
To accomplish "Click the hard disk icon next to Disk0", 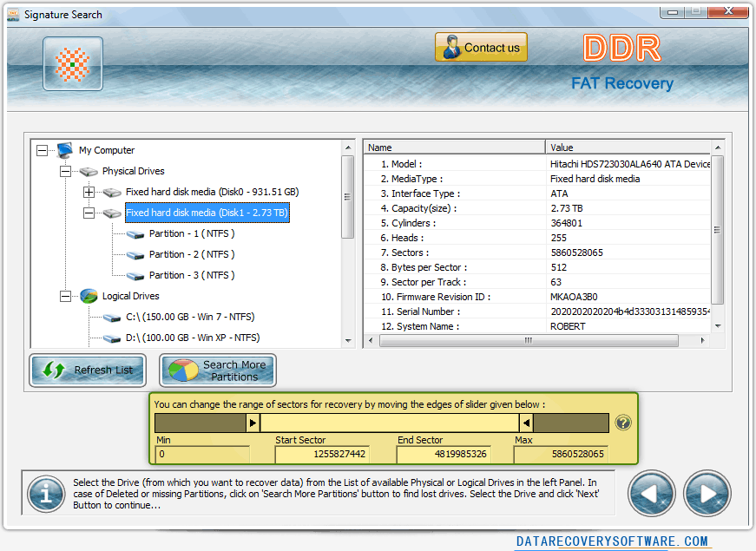I will tap(112, 192).
